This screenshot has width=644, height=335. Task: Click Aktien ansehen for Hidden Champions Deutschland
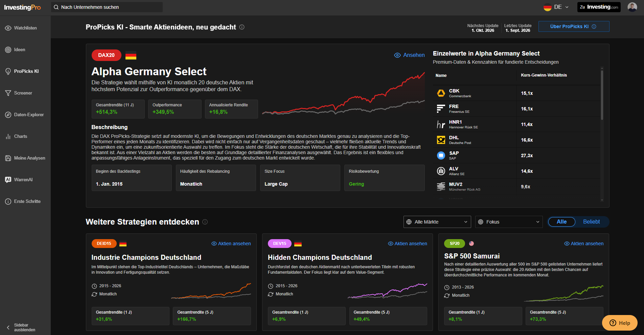pos(408,244)
